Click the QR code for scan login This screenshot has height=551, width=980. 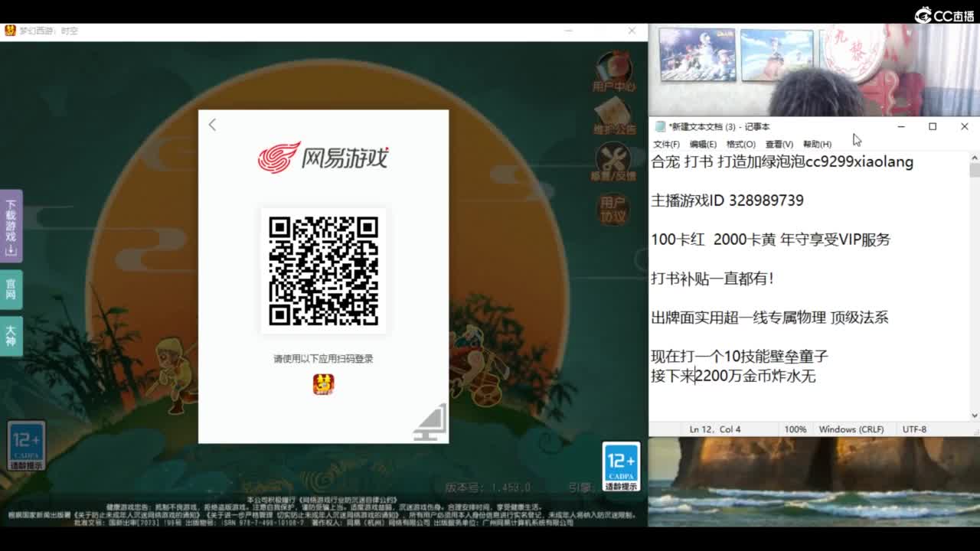[x=323, y=271]
